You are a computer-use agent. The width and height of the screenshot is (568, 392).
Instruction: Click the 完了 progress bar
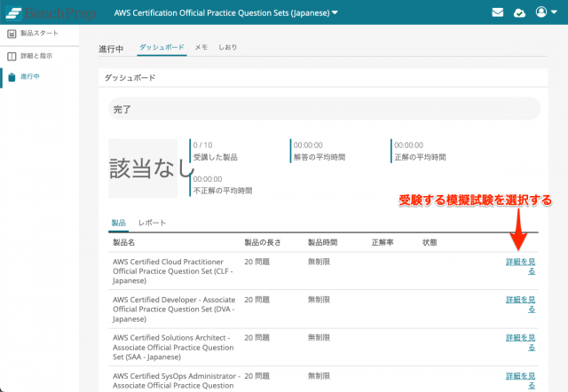(325, 108)
